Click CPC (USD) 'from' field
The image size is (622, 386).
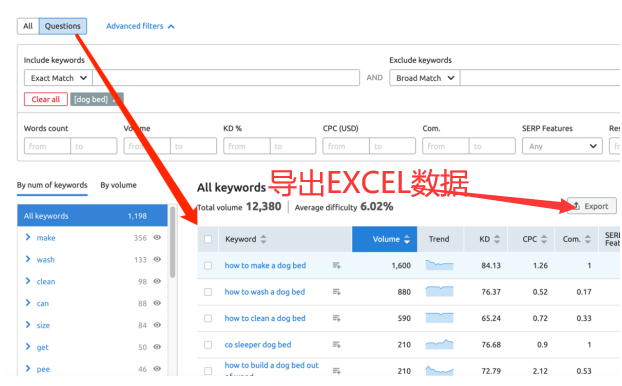click(x=346, y=146)
